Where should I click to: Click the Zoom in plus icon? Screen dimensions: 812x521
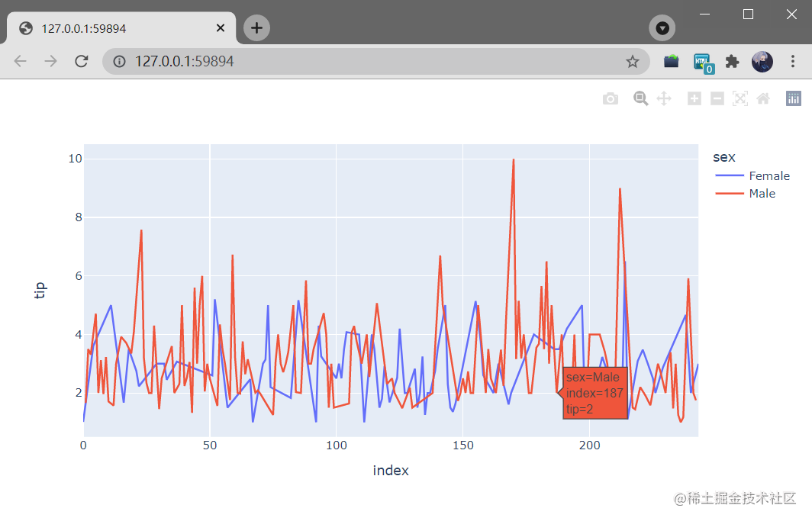[x=694, y=98]
